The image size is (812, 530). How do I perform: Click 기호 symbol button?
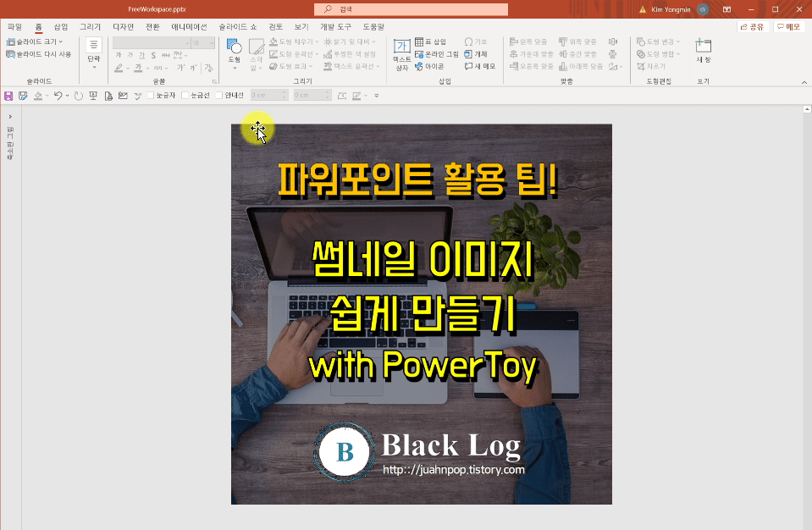[475, 42]
